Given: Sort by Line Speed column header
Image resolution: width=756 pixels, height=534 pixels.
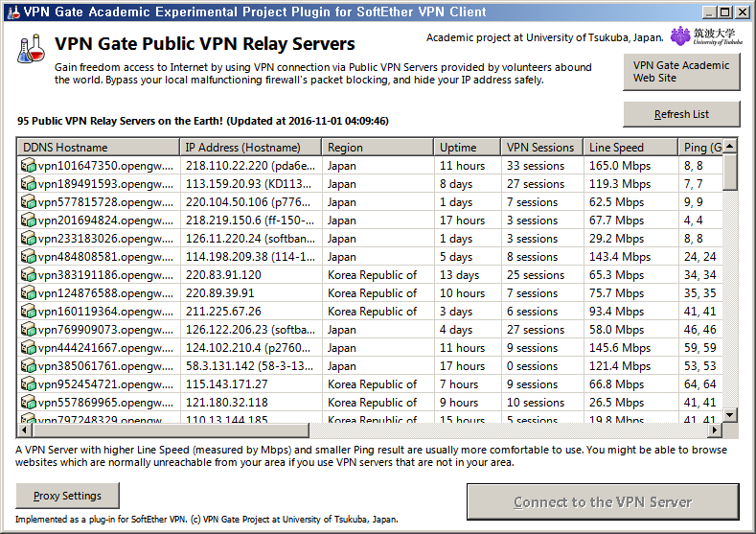Looking at the screenshot, I should point(630,148).
